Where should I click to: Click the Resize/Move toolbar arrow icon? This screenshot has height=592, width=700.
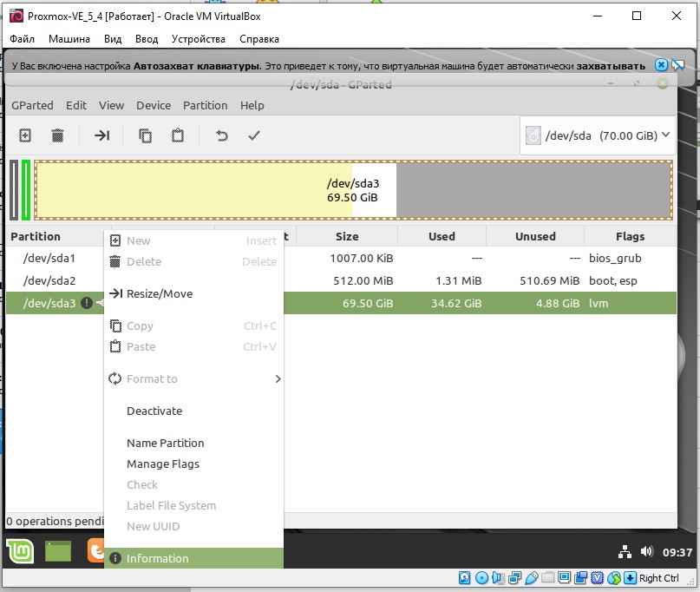[102, 135]
